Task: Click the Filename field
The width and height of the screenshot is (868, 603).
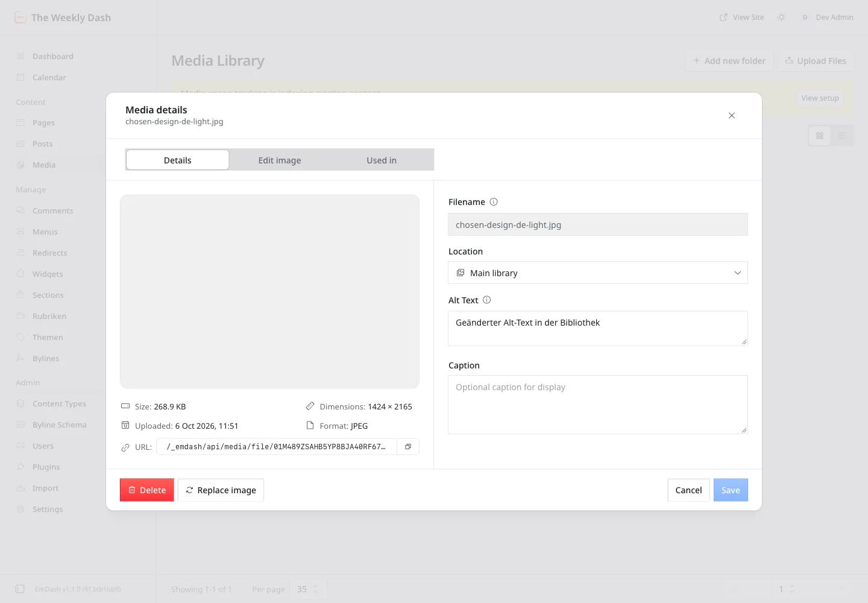Action: click(598, 224)
